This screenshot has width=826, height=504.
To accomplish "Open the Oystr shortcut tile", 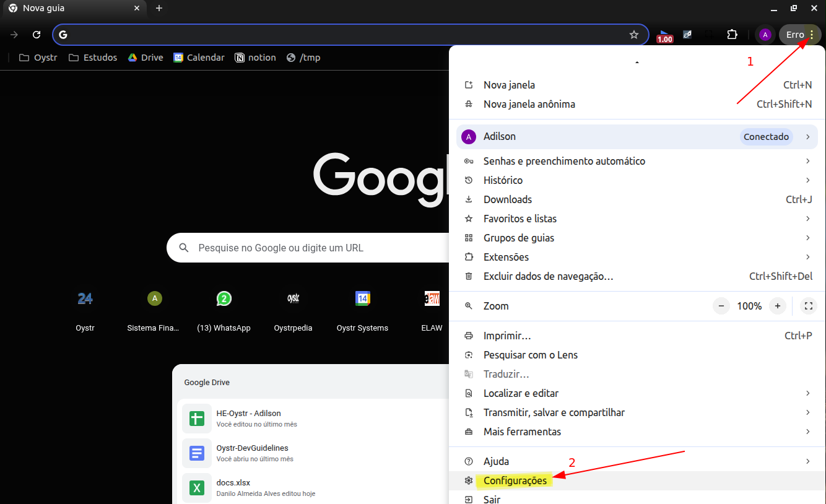I will [85, 310].
